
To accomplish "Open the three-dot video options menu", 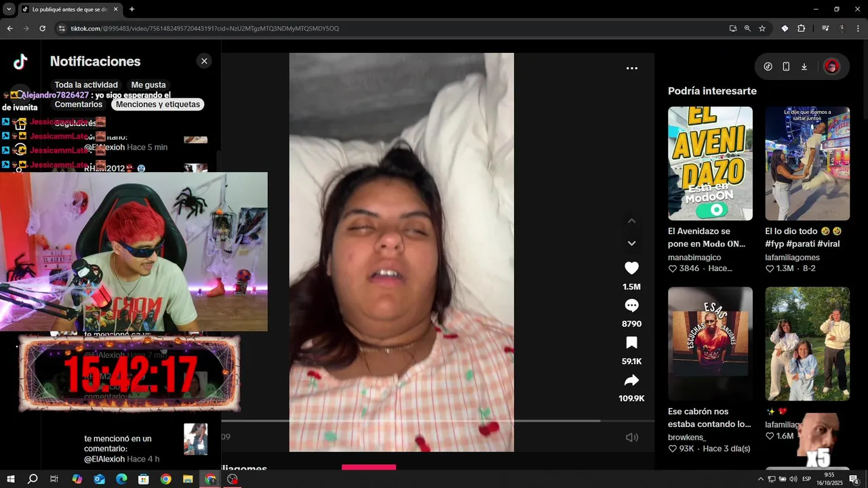I will point(631,68).
